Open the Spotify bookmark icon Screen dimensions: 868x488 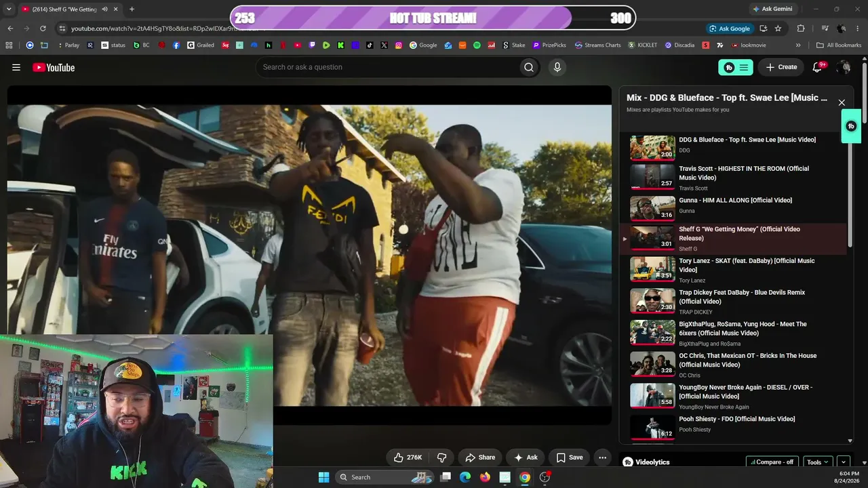click(x=477, y=45)
